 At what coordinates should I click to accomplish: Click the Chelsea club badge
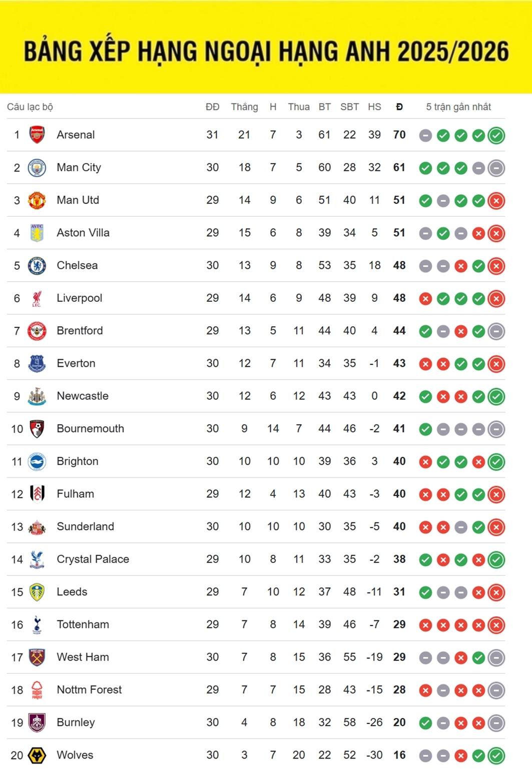pyautogui.click(x=37, y=266)
